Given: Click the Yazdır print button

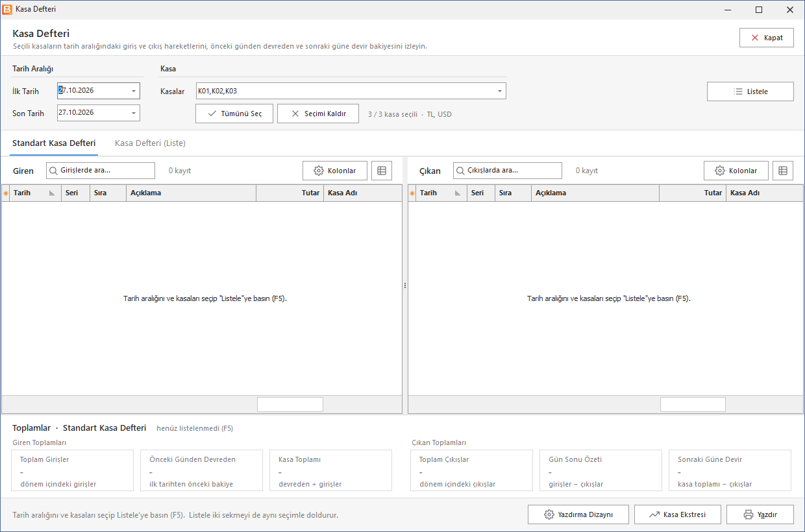Looking at the screenshot, I should click(x=760, y=514).
